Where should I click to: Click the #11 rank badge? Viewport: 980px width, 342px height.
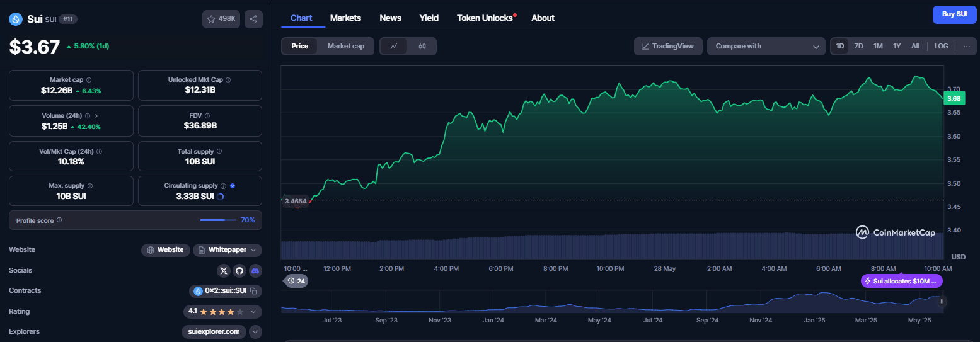click(x=68, y=19)
